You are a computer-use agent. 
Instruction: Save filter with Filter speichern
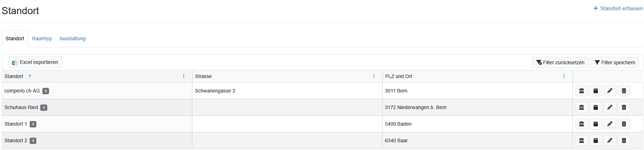614,62
